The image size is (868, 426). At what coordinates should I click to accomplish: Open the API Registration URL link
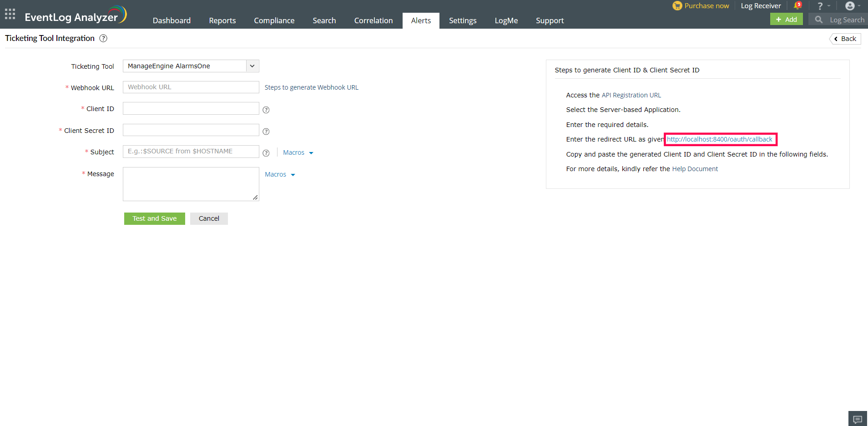[631, 95]
